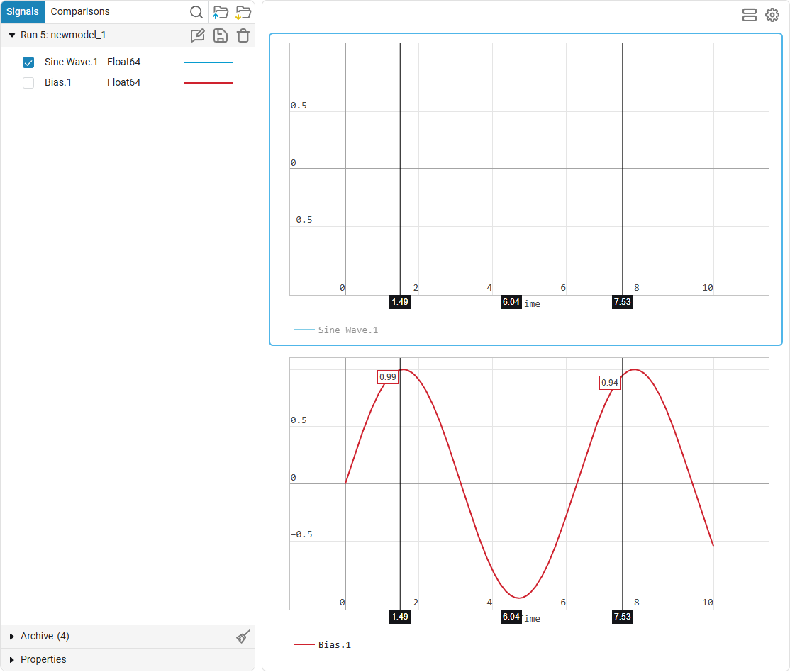Select the 7.53 cursor label in bottom plot

pos(622,617)
